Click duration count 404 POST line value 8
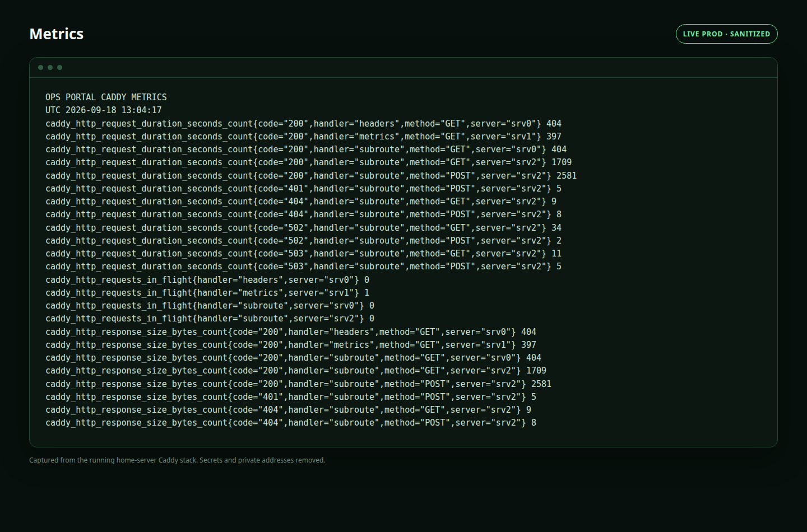Screen dimensions: 807x532 303,214
